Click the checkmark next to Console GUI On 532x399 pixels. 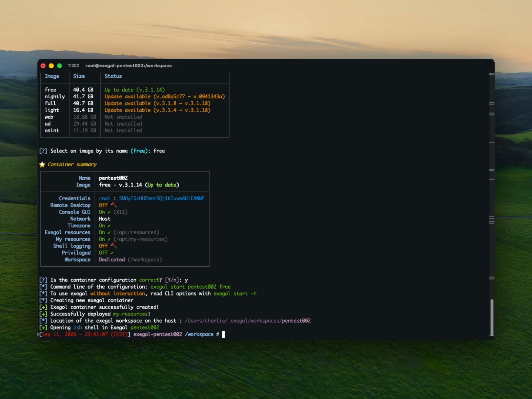tap(109, 212)
